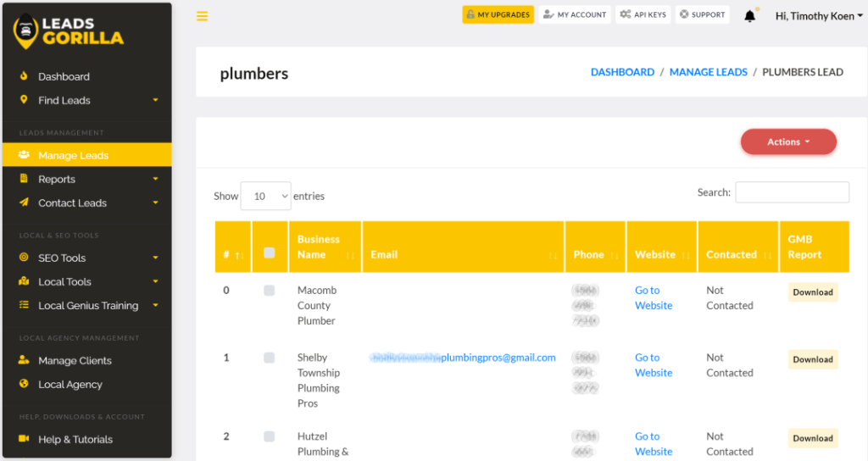Viewport: 868px width, 461px height.
Task: Open the notifications bell icon
Action: click(x=750, y=16)
